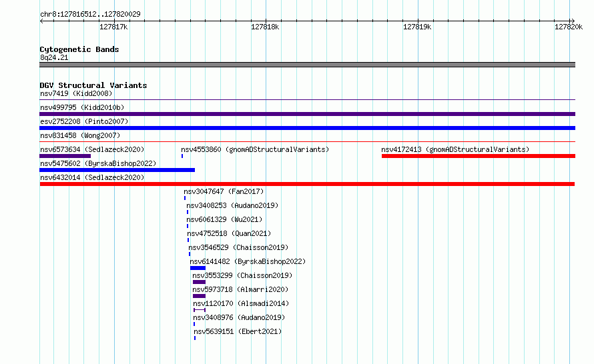Screen dimensions: 594x364
Task: Select the nsv499795 (Kidd2010b) purple bar
Action: [x=307, y=114]
